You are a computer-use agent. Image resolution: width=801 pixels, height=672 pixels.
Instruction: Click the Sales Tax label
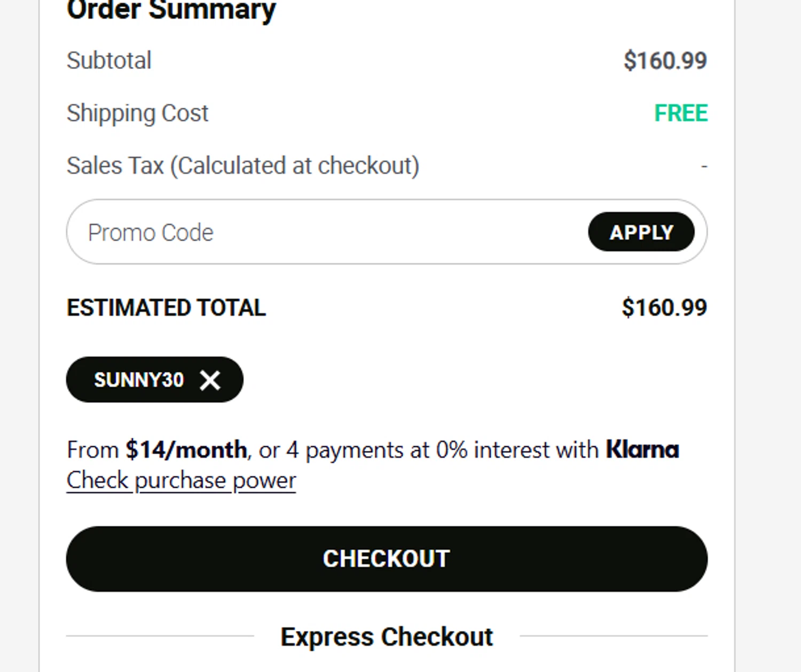pos(242,165)
